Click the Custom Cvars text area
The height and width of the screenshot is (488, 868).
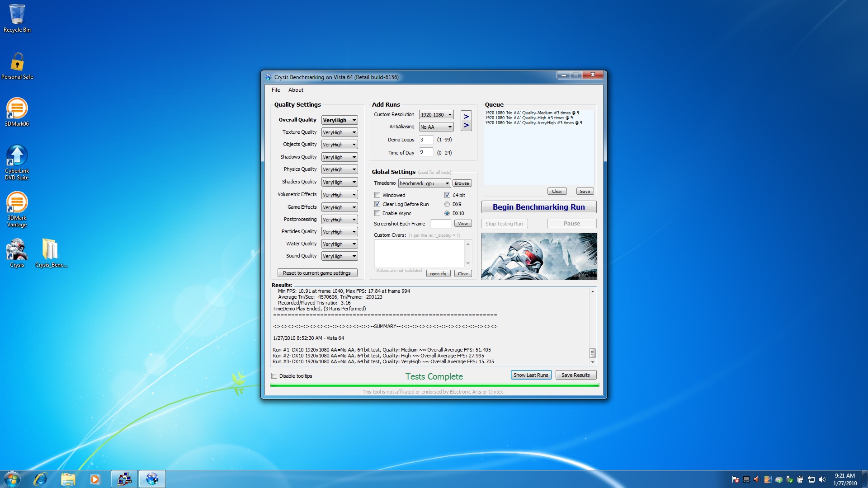[x=419, y=253]
